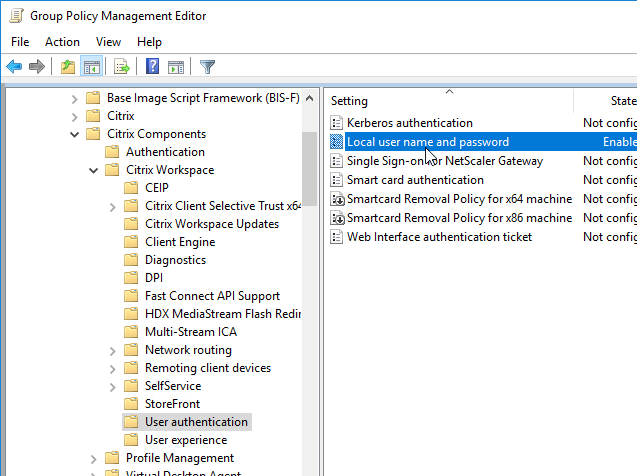The height and width of the screenshot is (476, 637).
Task: Click the Filter funnel toolbar icon
Action: (x=207, y=67)
